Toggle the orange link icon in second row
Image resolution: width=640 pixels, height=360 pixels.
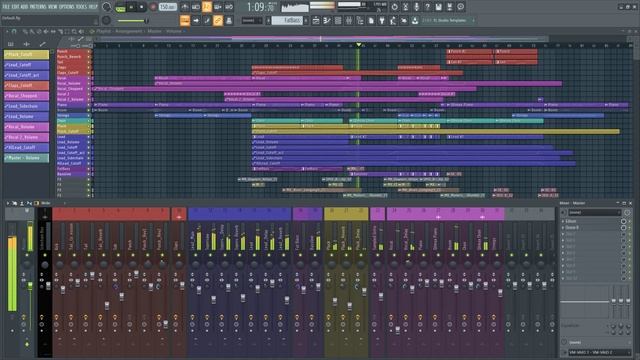218,20
